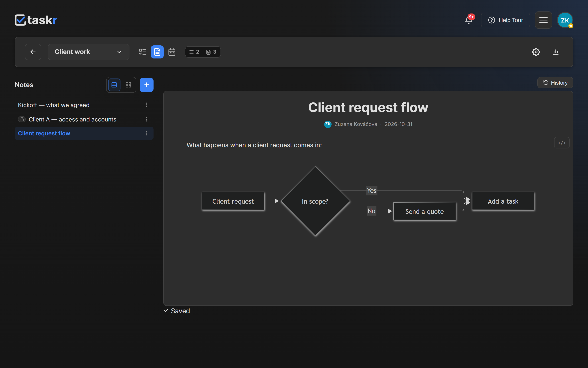Open the Kickoff — what we agreed note
Viewport: 588px width, 368px height.
click(54, 105)
